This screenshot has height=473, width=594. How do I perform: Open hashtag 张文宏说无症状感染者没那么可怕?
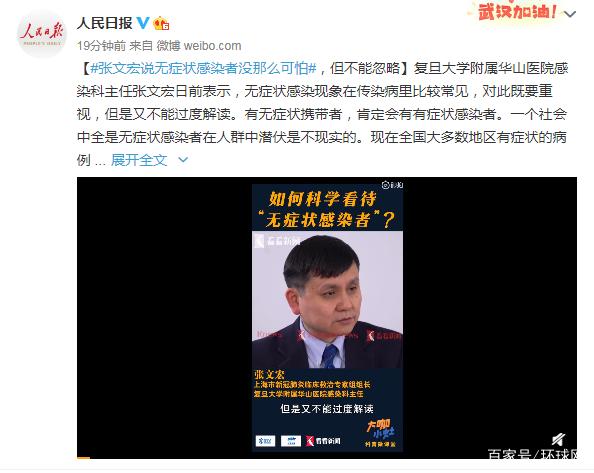204,69
